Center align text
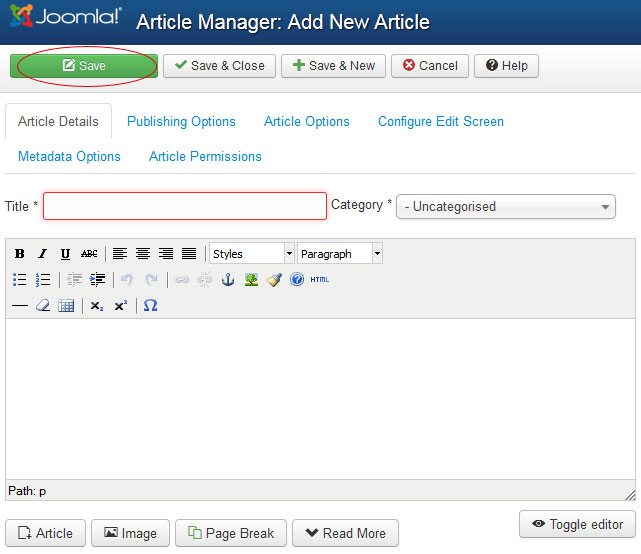This screenshot has height=554, width=641. [x=143, y=254]
